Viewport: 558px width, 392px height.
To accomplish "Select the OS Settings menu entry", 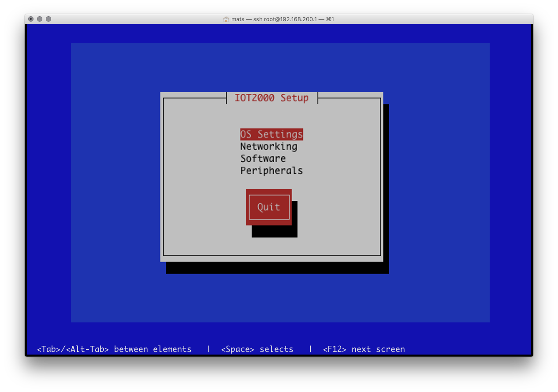I will (x=272, y=134).
